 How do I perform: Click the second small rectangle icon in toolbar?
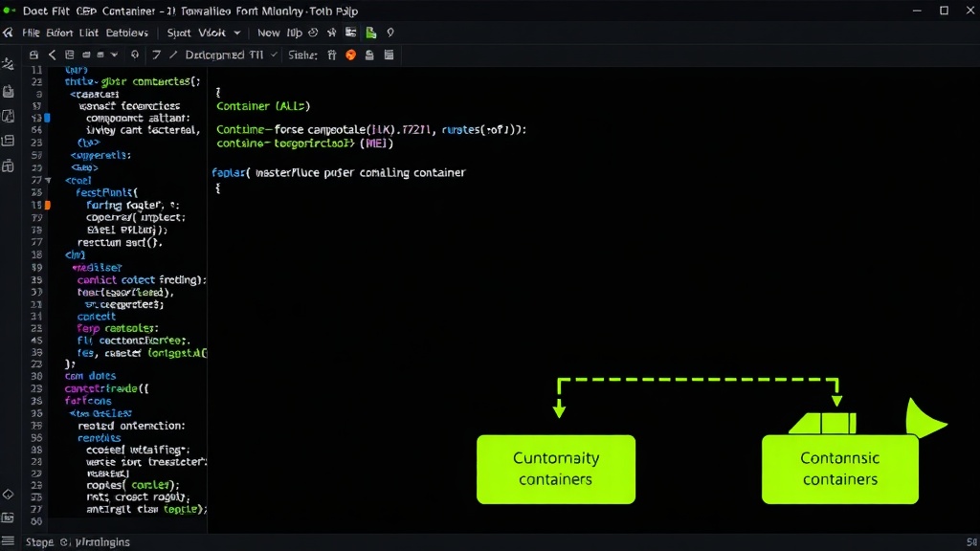100,55
